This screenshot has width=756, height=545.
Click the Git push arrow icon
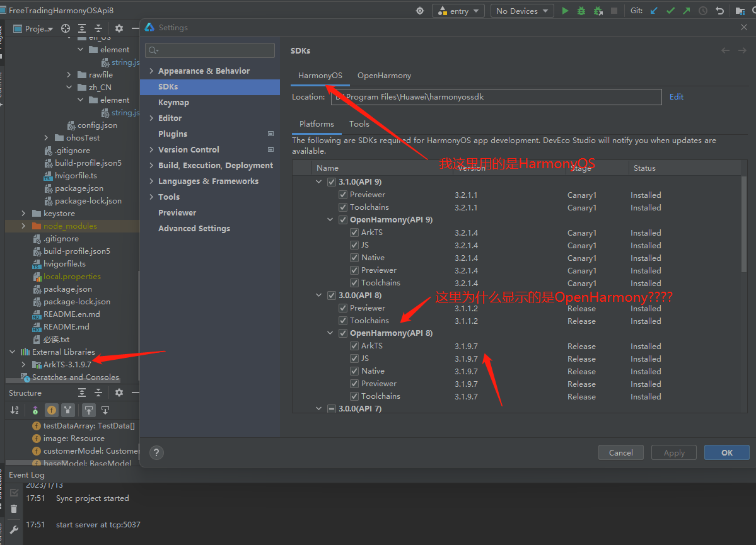687,11
